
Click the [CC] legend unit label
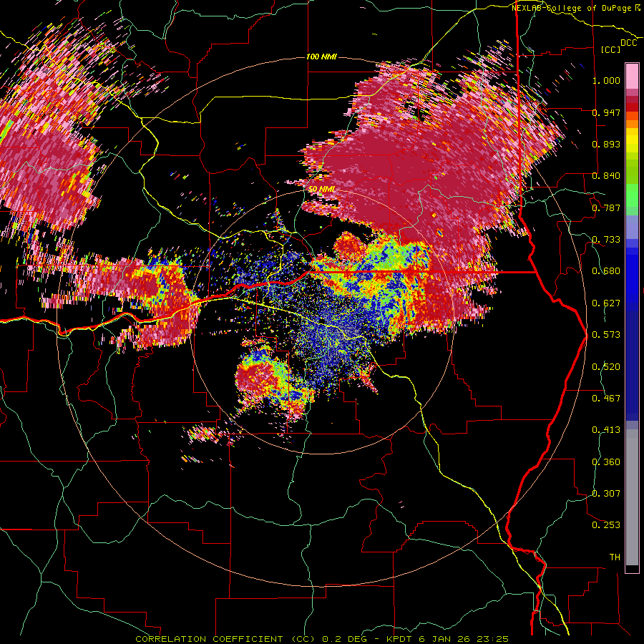coord(611,49)
